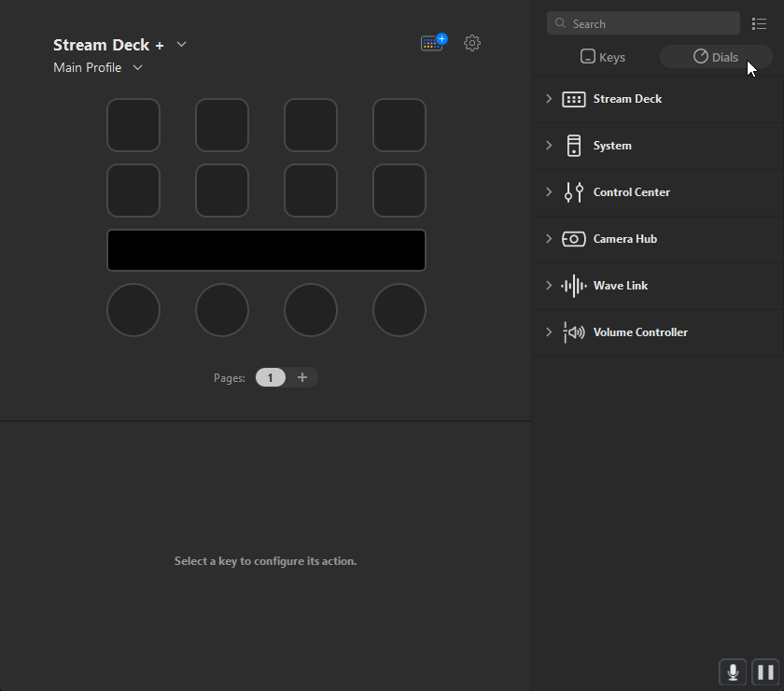
Task: Click the magnifier icon in the Search box
Action: (561, 23)
